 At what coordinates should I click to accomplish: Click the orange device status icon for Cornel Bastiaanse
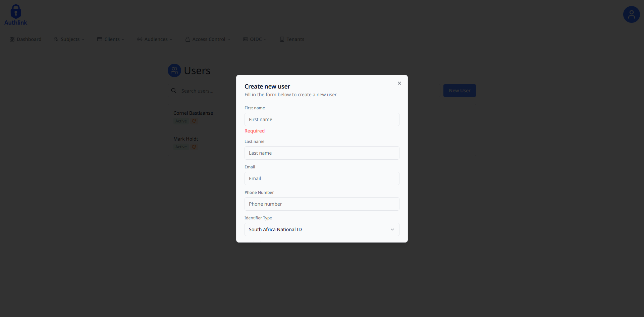pyautogui.click(x=194, y=121)
